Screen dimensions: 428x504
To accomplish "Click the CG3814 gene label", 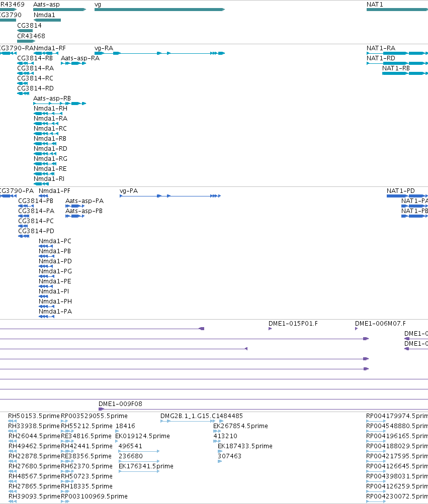I will click(29, 26).
